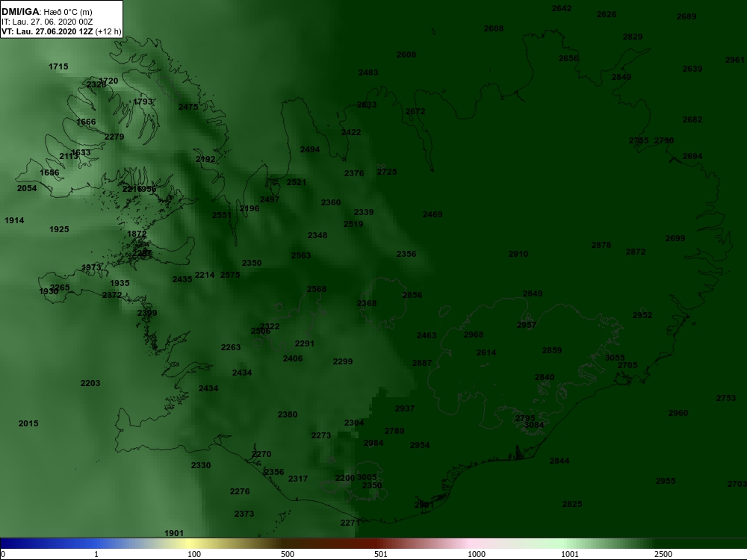The image size is (747, 560).
Task: Click the map value 2672
Action: 415,111
